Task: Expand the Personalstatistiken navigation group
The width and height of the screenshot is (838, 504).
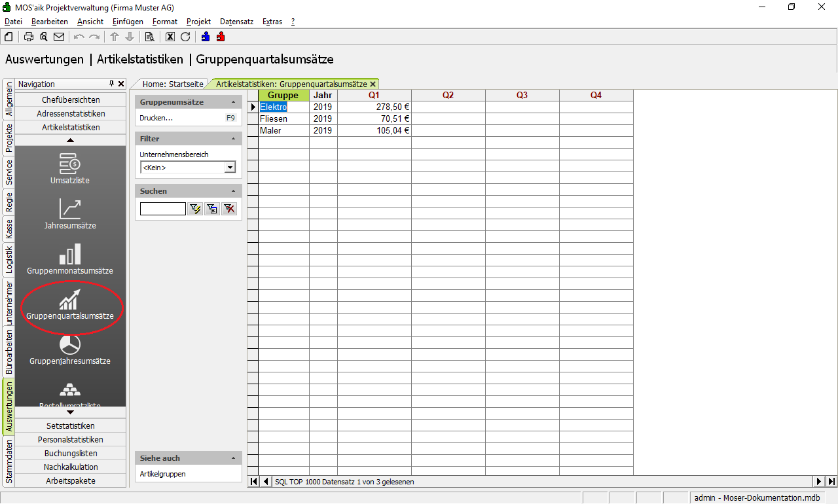Action: pos(71,439)
